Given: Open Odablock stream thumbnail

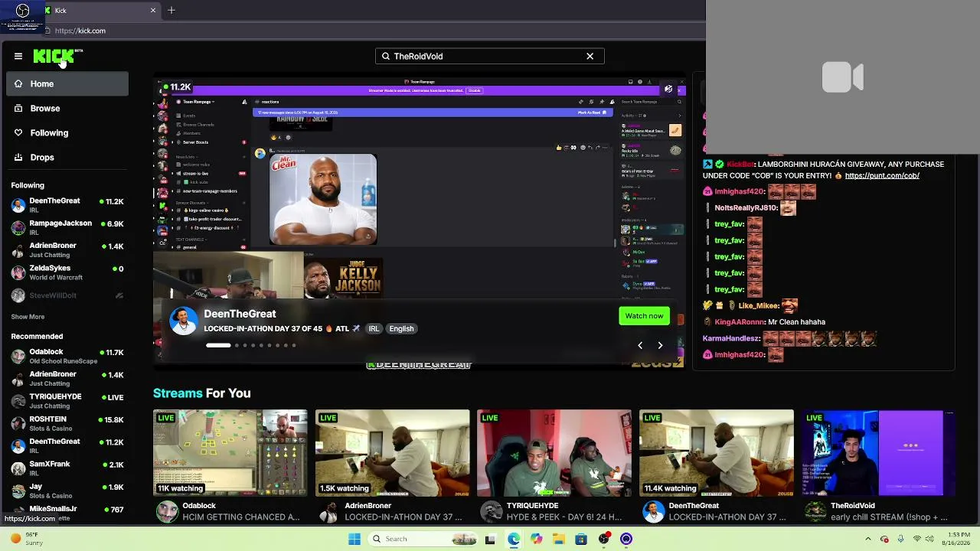Looking at the screenshot, I should pyautogui.click(x=230, y=453).
